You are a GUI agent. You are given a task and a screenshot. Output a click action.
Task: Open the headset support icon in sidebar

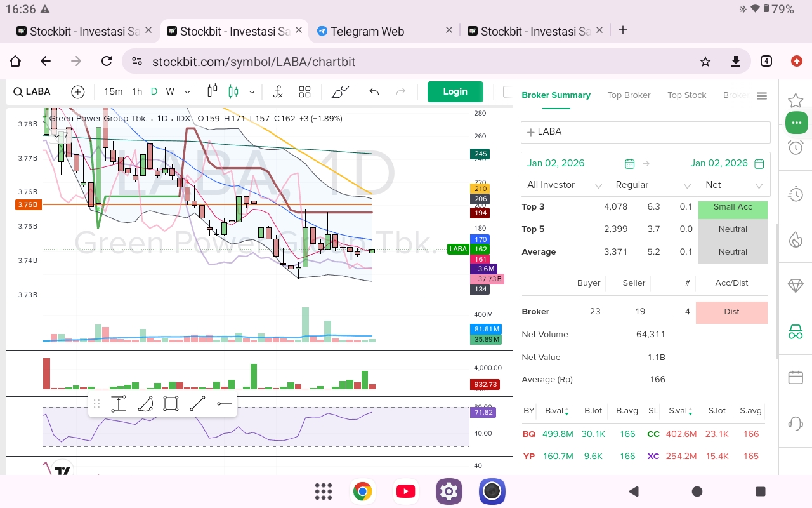tap(796, 424)
